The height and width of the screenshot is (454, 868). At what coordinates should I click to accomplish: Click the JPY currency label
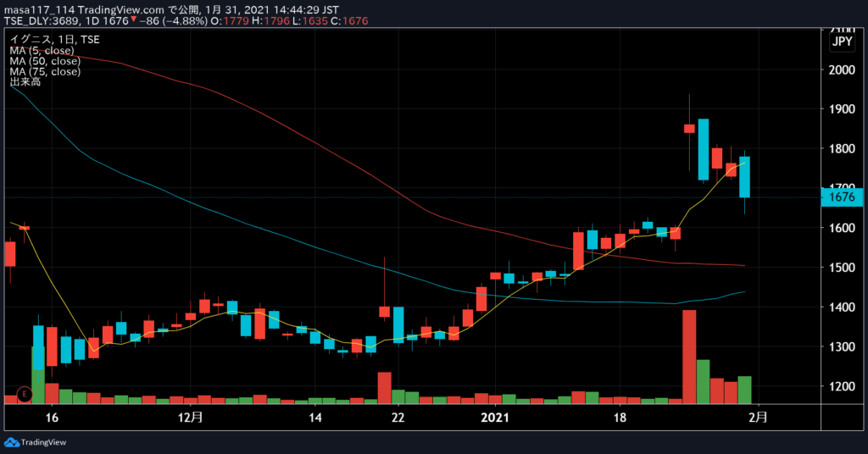tap(842, 42)
